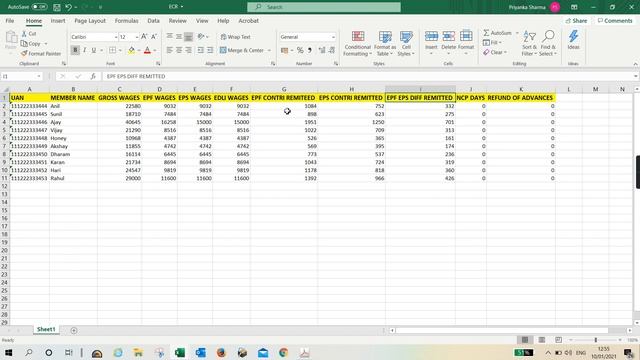The image size is (640, 360).
Task: Click the Share button
Action: click(x=576, y=21)
